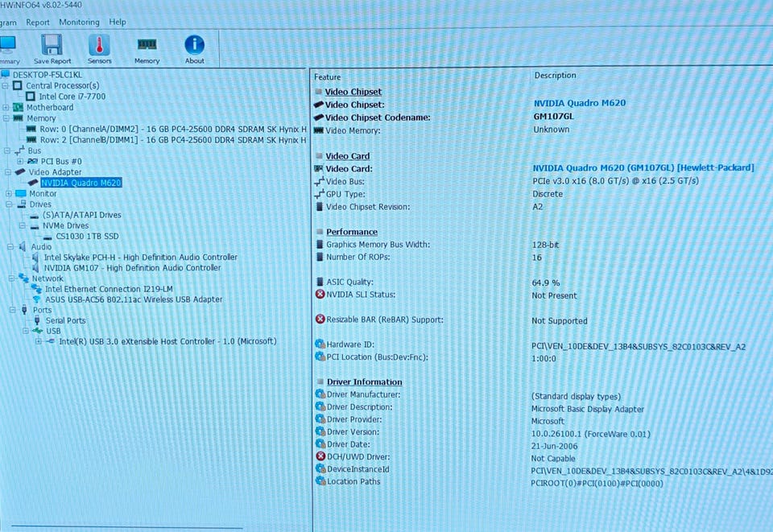The height and width of the screenshot is (532, 773).
Task: Open the Memory toolbar icon
Action: [x=147, y=49]
